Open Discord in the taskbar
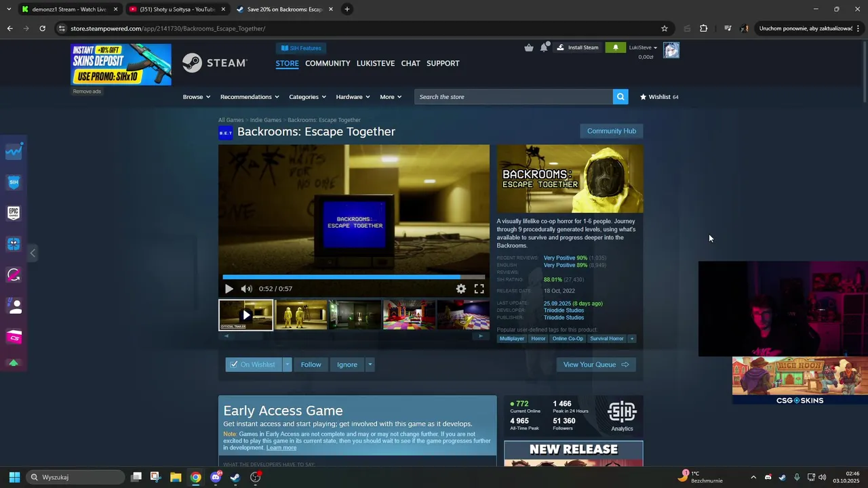This screenshot has width=868, height=488. [216, 477]
